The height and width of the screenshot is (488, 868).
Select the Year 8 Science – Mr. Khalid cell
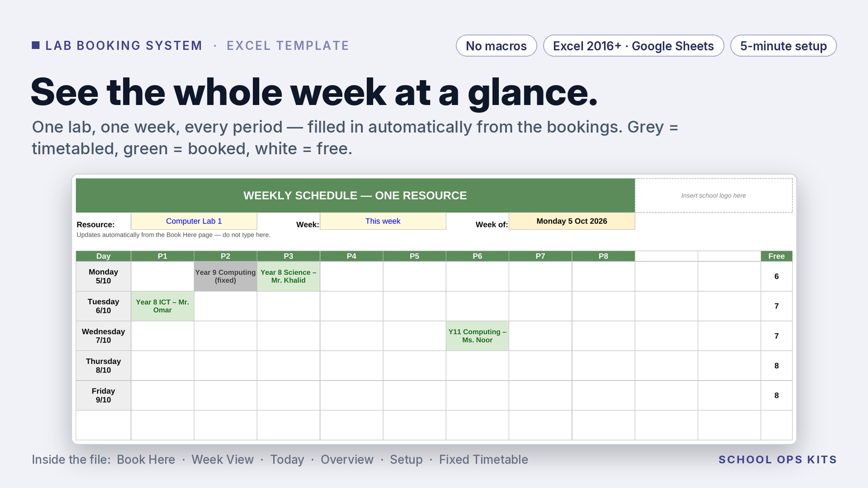[x=289, y=276]
